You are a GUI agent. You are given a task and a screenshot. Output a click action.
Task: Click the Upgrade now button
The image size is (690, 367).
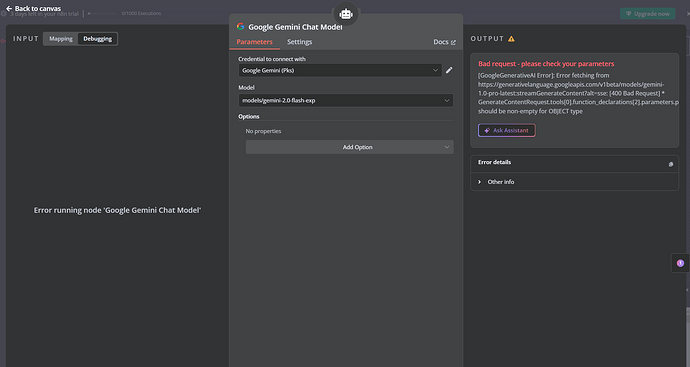[x=648, y=14]
